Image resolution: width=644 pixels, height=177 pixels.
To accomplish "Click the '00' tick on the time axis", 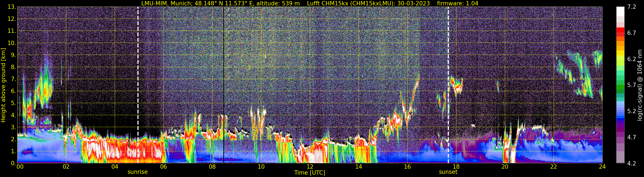I will pyautogui.click(x=20, y=167).
